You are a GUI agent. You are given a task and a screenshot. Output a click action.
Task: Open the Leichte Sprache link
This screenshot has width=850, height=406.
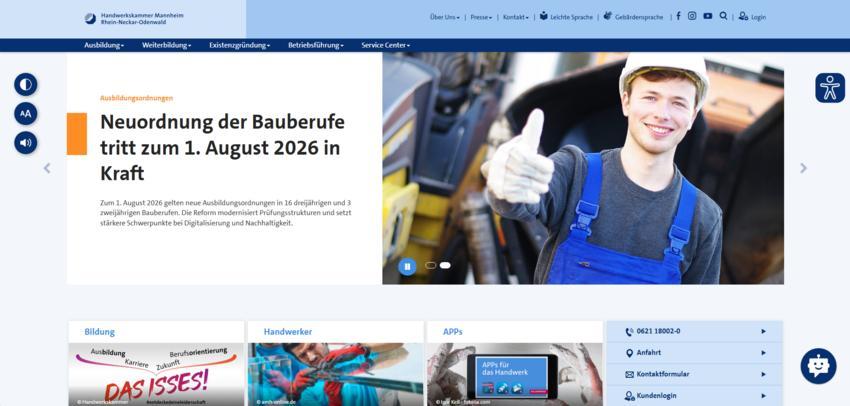(571, 17)
